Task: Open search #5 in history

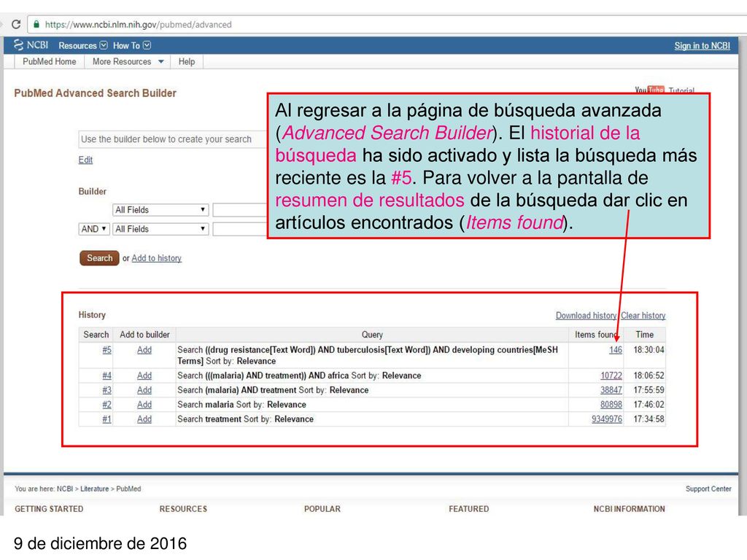Action: tap(107, 350)
